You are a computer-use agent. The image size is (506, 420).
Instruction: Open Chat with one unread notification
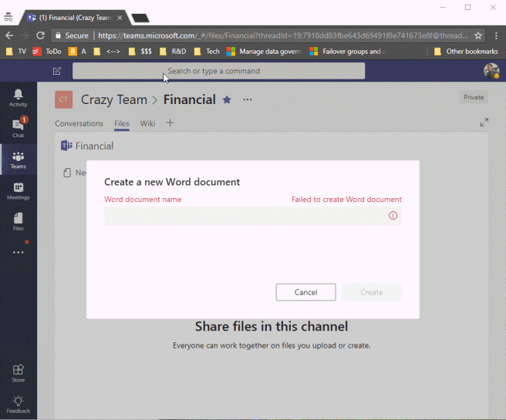[18, 128]
